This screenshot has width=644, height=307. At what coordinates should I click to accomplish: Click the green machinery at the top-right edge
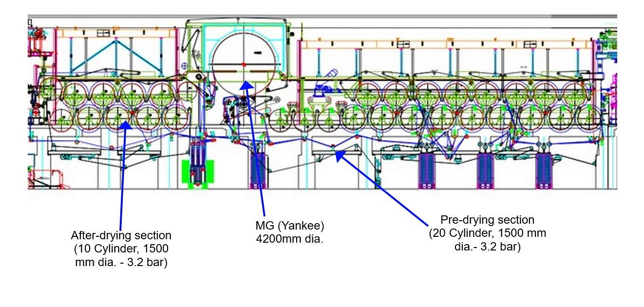click(609, 39)
